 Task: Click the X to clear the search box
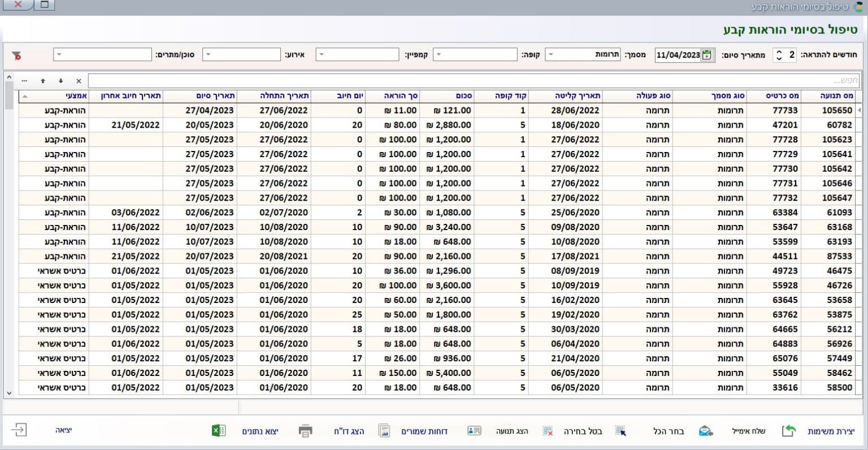[79, 81]
